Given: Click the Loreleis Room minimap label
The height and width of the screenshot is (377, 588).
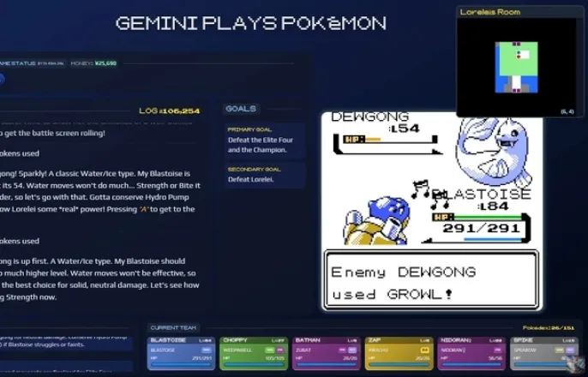Looking at the screenshot, I should 490,12.
